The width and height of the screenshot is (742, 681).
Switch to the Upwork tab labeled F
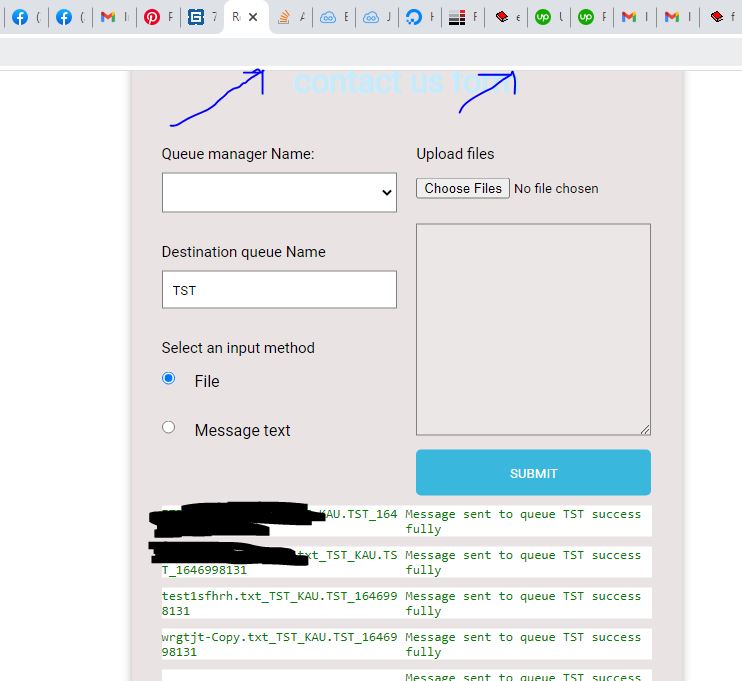592,18
